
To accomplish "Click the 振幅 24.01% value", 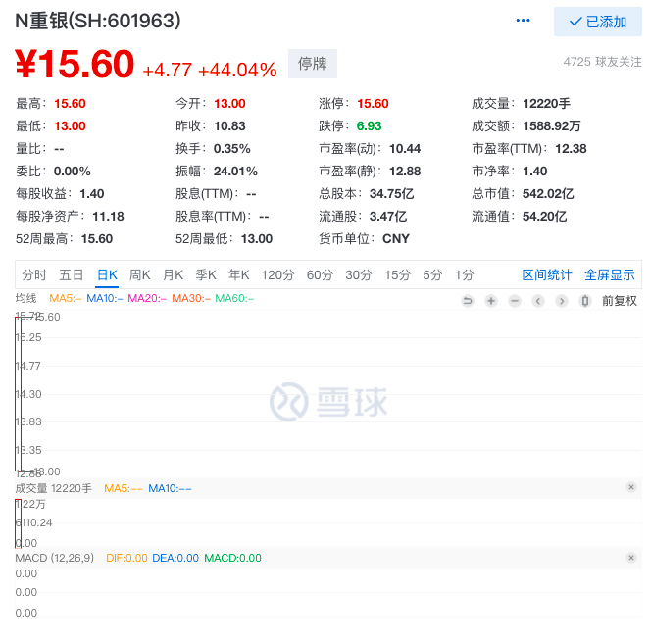I will click(235, 171).
